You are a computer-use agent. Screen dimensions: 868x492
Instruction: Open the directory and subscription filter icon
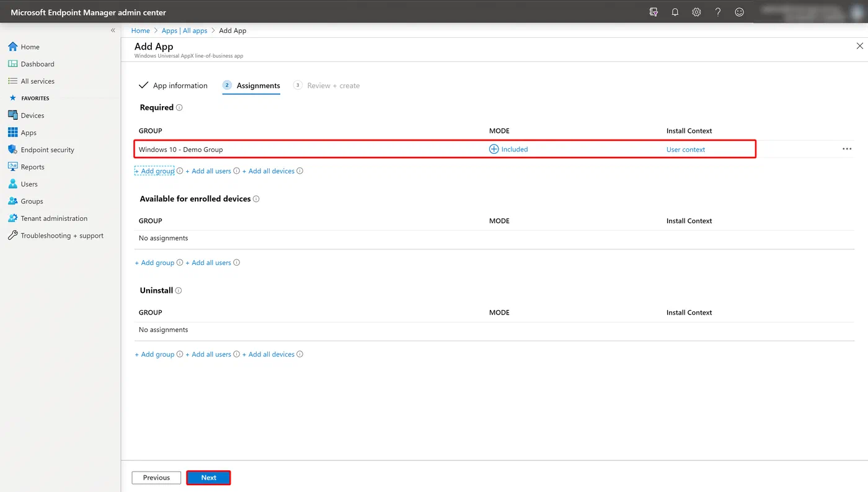pos(653,12)
